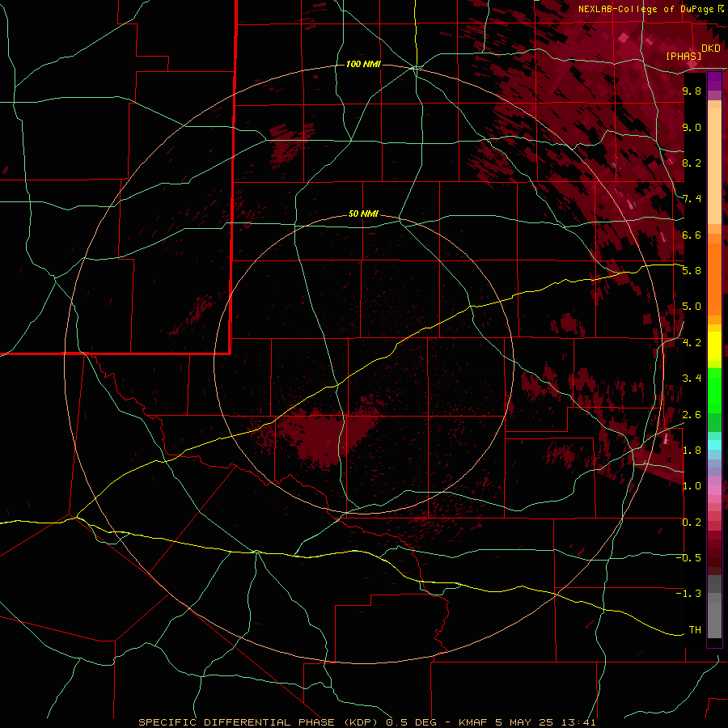Image resolution: width=728 pixels, height=728 pixels.
Task: Click the 1.0 scale value
Action: pyautogui.click(x=692, y=486)
